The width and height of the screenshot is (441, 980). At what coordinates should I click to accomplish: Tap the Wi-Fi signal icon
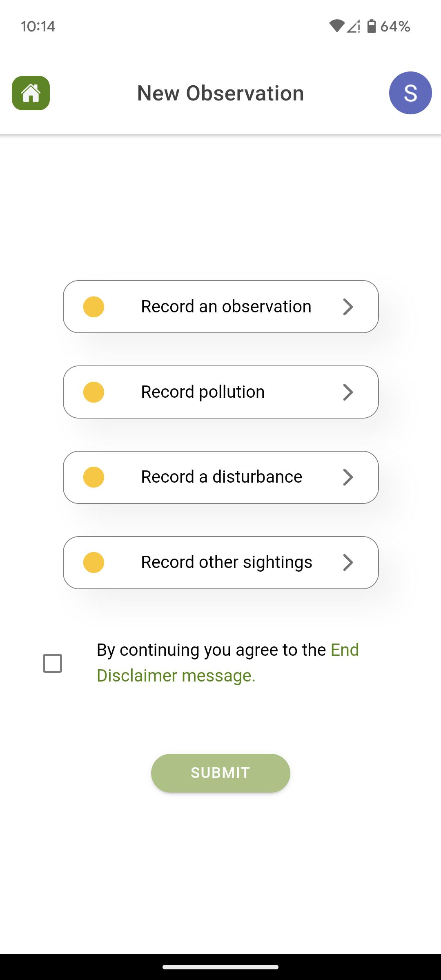point(336,27)
